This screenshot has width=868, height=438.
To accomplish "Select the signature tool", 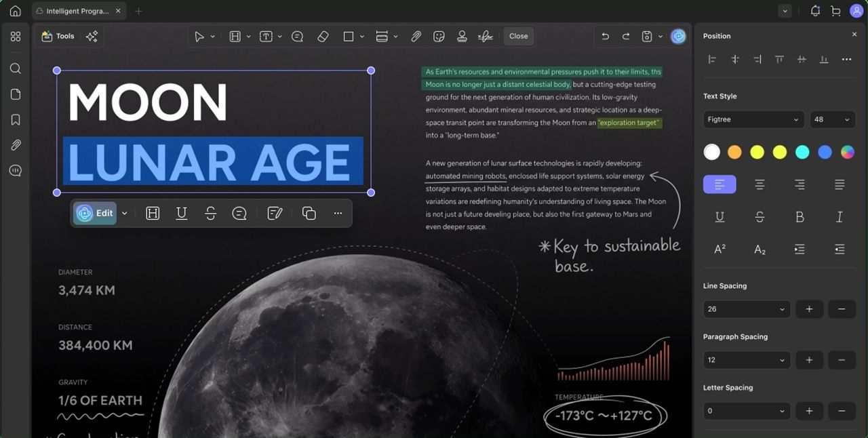I will coord(485,37).
